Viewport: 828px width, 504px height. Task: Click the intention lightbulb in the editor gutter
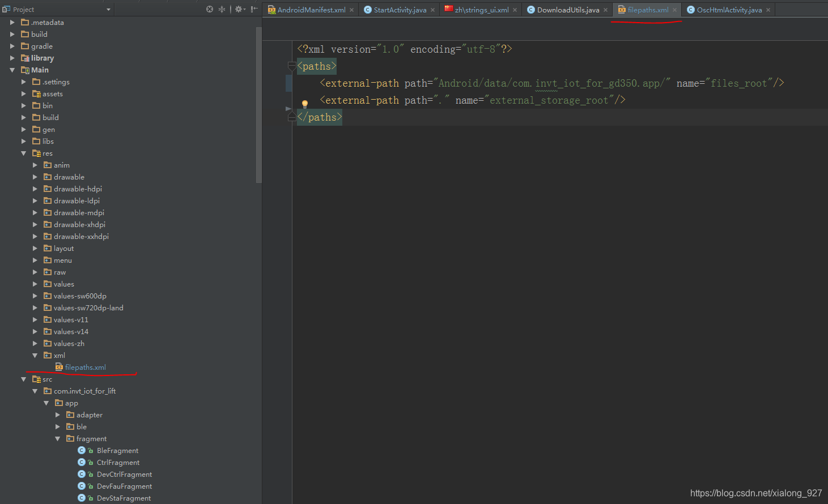(x=305, y=104)
